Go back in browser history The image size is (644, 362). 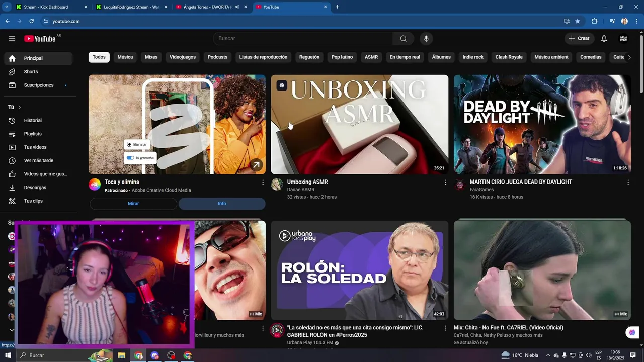(x=8, y=21)
